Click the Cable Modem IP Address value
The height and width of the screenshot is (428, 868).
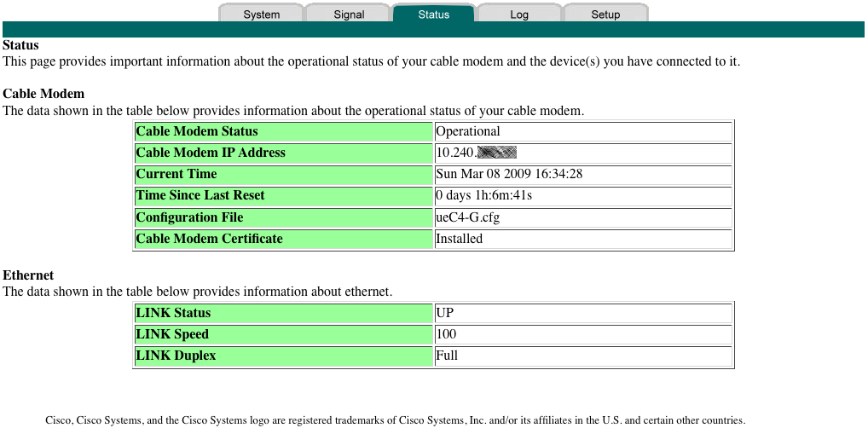[x=476, y=153]
